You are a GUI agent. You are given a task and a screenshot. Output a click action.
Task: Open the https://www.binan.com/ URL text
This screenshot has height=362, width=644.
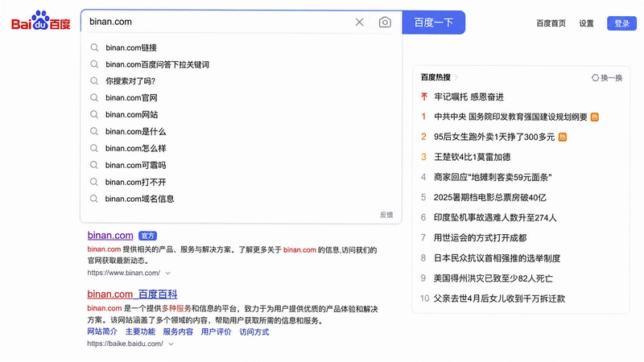[124, 273]
